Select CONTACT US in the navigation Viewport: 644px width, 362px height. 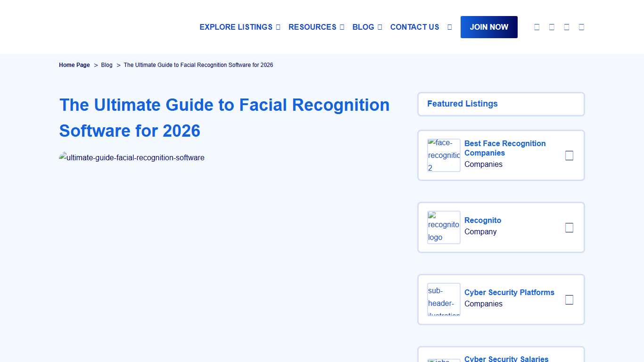[414, 27]
